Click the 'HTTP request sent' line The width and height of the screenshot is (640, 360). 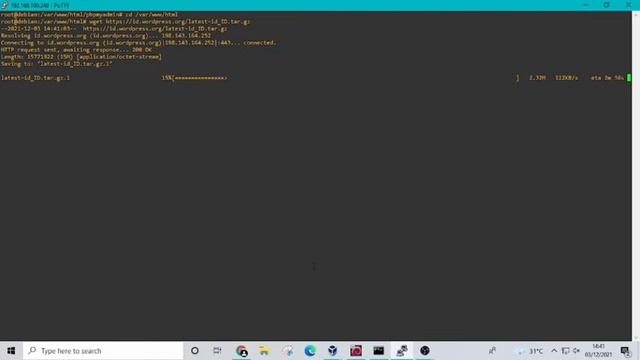(x=76, y=50)
